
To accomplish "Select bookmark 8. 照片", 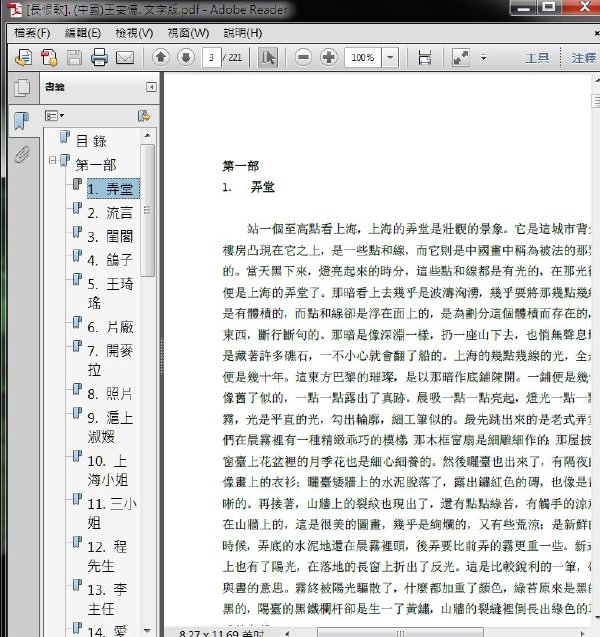I will 110,394.
